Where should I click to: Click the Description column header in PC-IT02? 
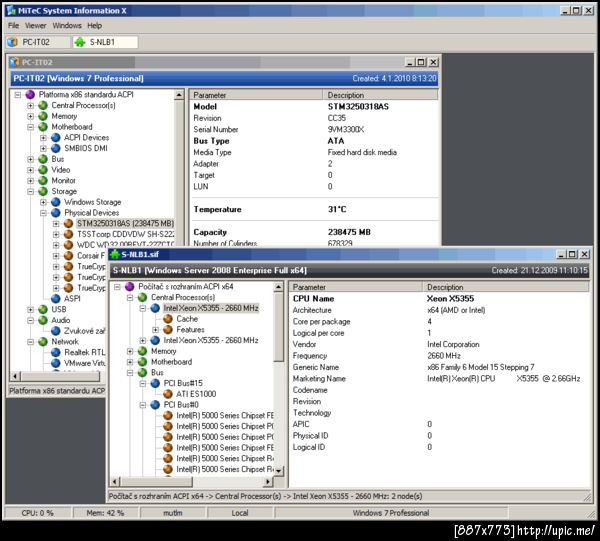380,95
